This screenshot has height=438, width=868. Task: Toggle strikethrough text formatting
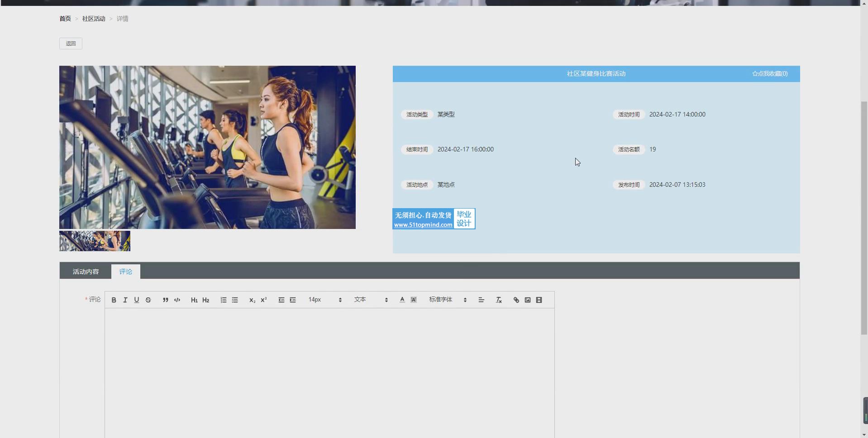coord(148,300)
